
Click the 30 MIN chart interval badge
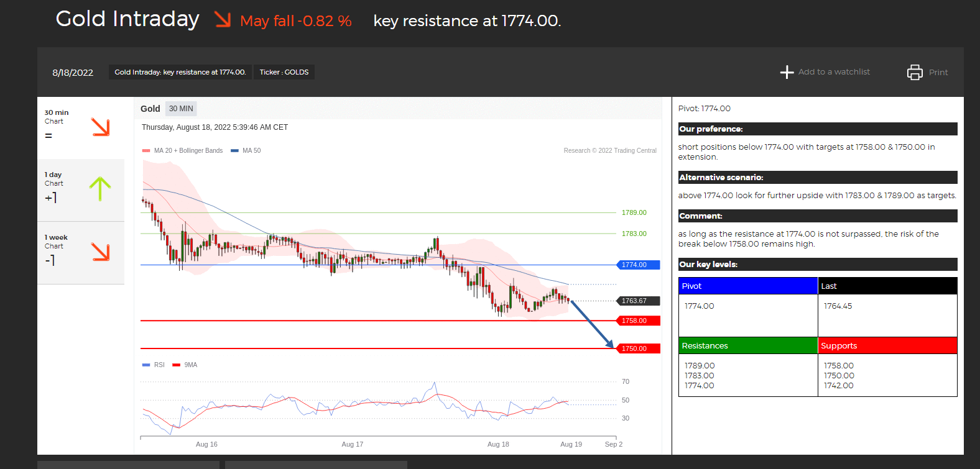pyautogui.click(x=181, y=109)
